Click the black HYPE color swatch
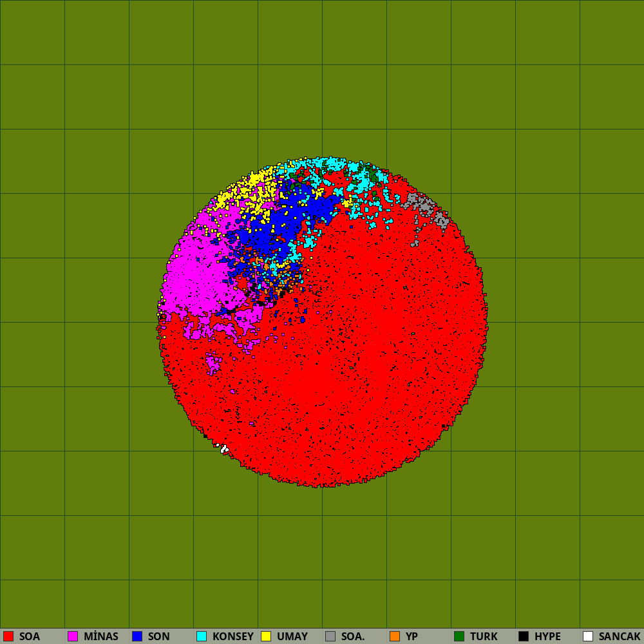Image resolution: width=644 pixels, height=644 pixels. pos(524,636)
